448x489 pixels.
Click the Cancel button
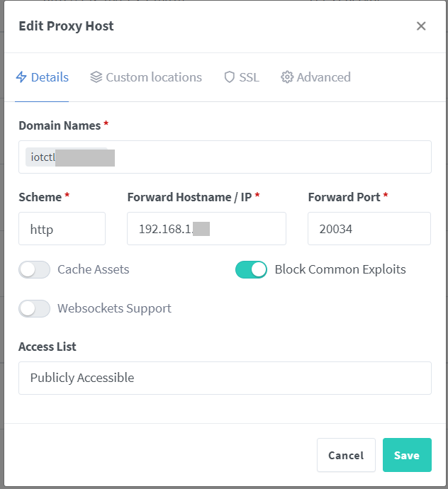click(346, 455)
